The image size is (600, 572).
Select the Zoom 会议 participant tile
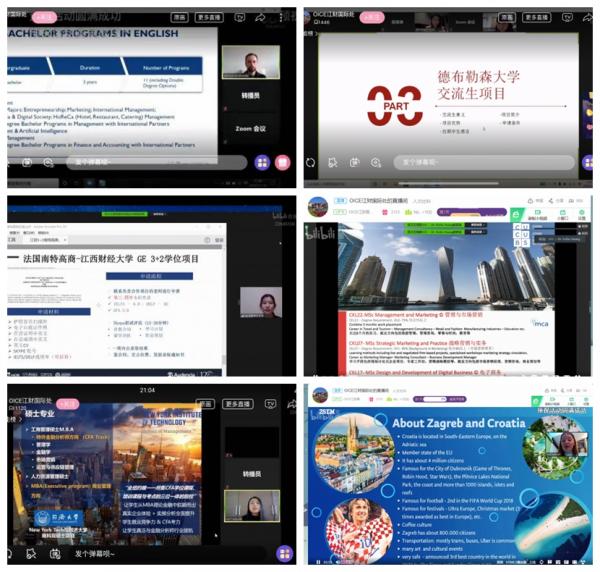click(x=251, y=129)
